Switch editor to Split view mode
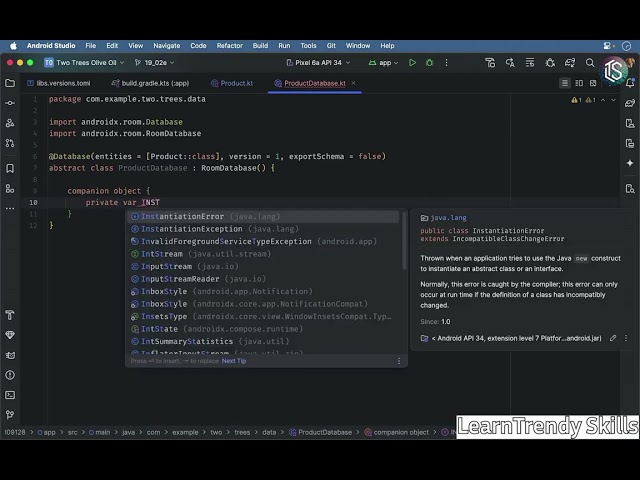The width and height of the screenshot is (640, 480). pyautogui.click(x=579, y=83)
